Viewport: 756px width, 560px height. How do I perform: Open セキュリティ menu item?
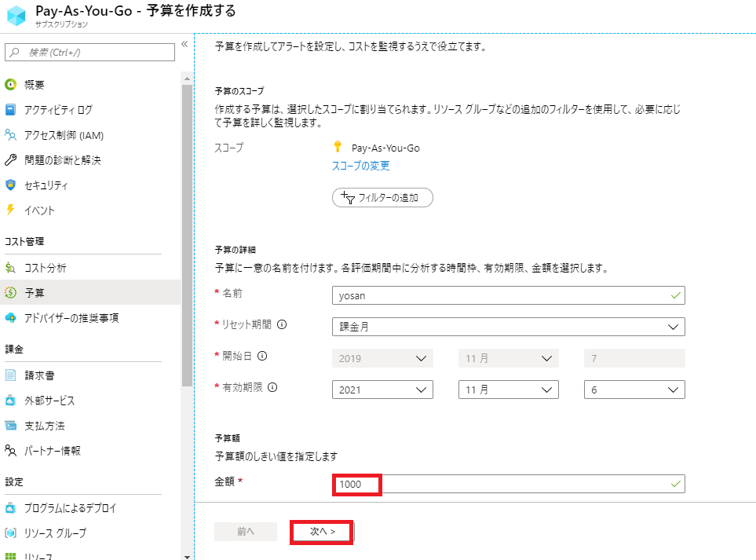click(x=90, y=185)
